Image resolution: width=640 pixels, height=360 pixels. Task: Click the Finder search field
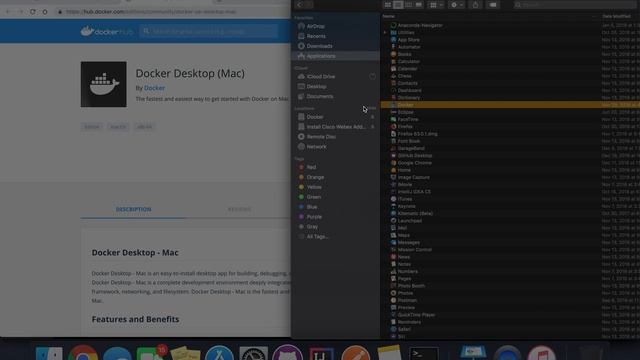point(576,5)
